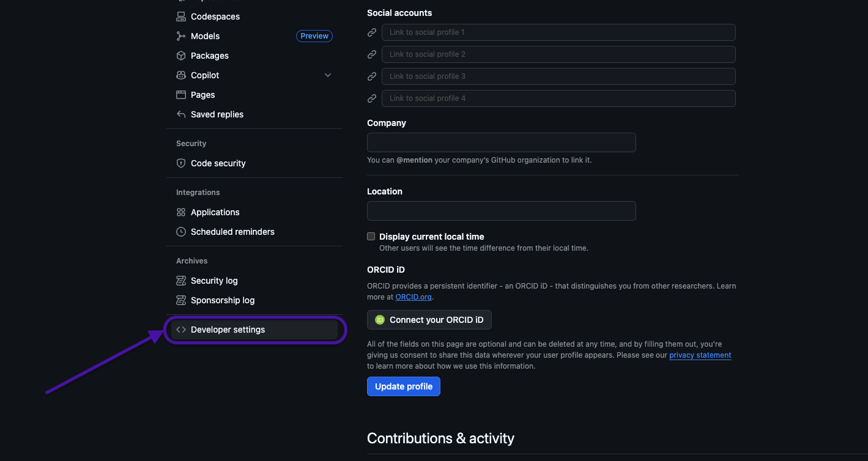Click the Applications grid icon
This screenshot has width=868, height=461.
tap(181, 212)
